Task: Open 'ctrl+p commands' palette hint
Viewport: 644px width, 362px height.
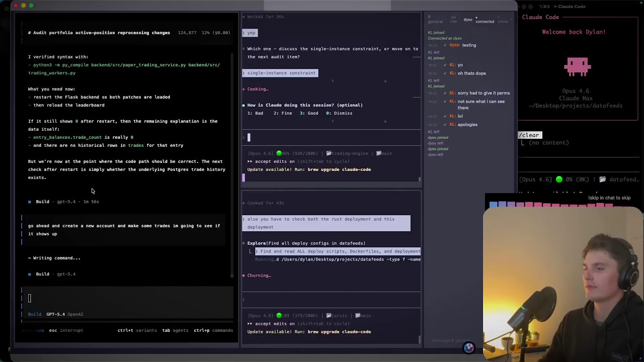Action: pos(213,330)
